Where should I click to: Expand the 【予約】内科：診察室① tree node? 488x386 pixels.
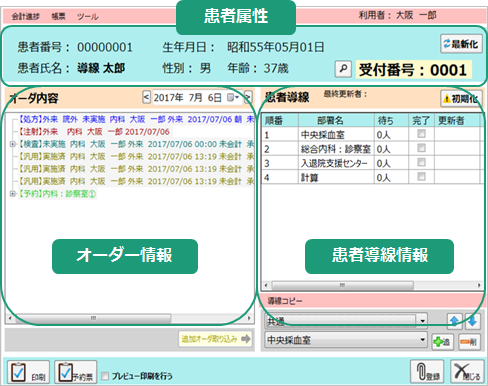tap(13, 194)
